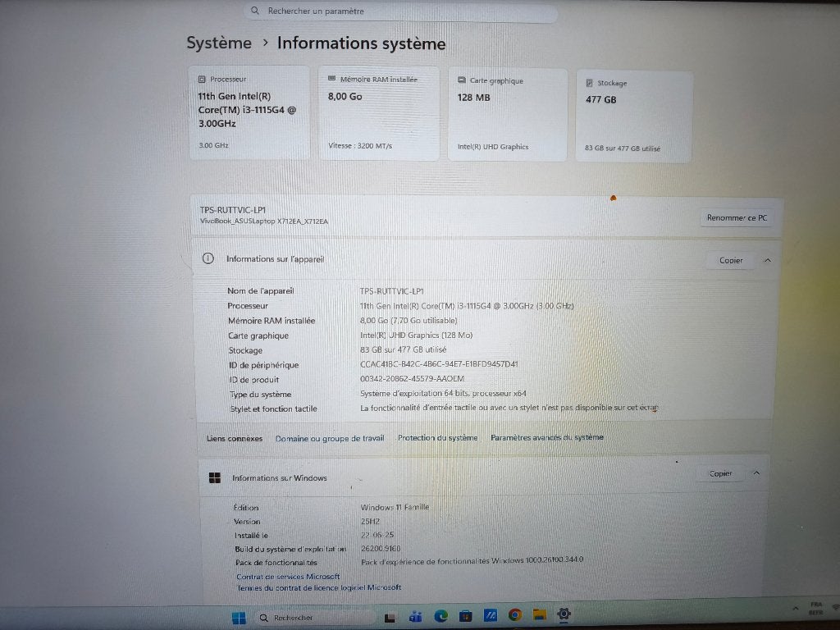Click the Processeur chip icon on card
840x630 pixels.
pos(202,80)
